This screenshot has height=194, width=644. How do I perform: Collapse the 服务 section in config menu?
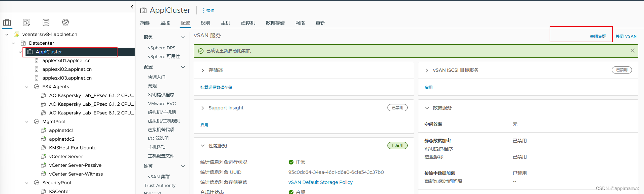click(183, 38)
